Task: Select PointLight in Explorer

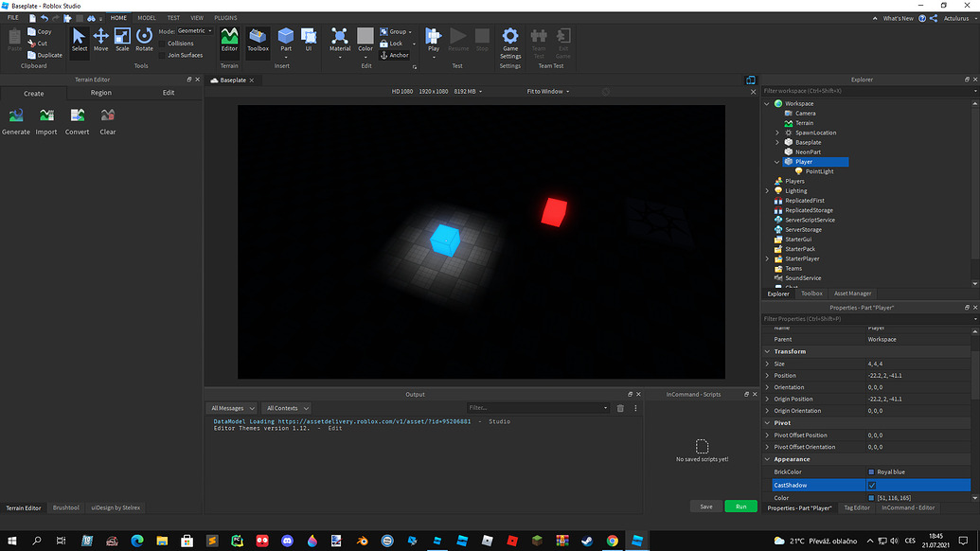Action: coord(819,171)
